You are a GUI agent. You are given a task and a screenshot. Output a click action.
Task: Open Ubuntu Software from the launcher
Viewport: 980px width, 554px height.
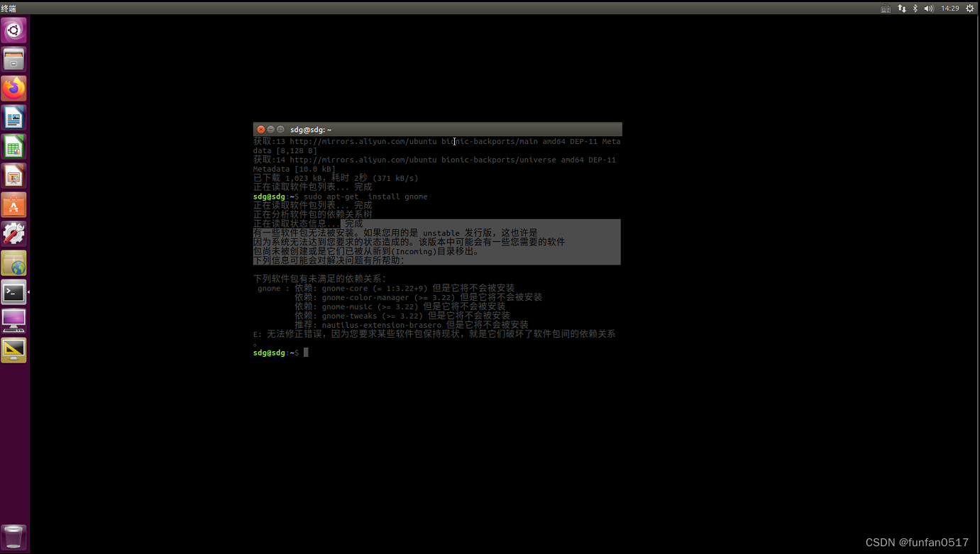pyautogui.click(x=14, y=204)
